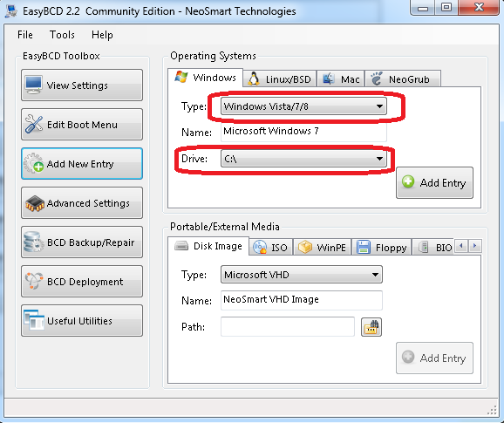Click green Add Entry for Windows OS

[434, 182]
